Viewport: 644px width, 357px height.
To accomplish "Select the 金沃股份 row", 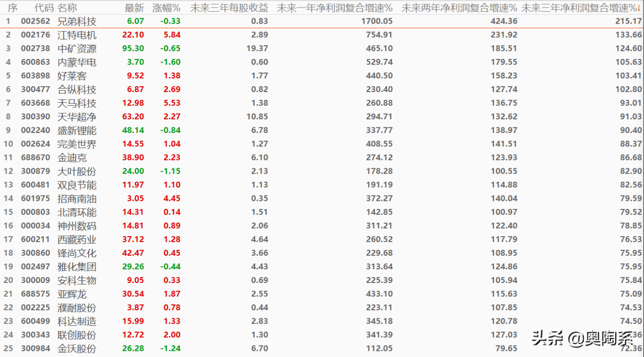I will pyautogui.click(x=77, y=348).
